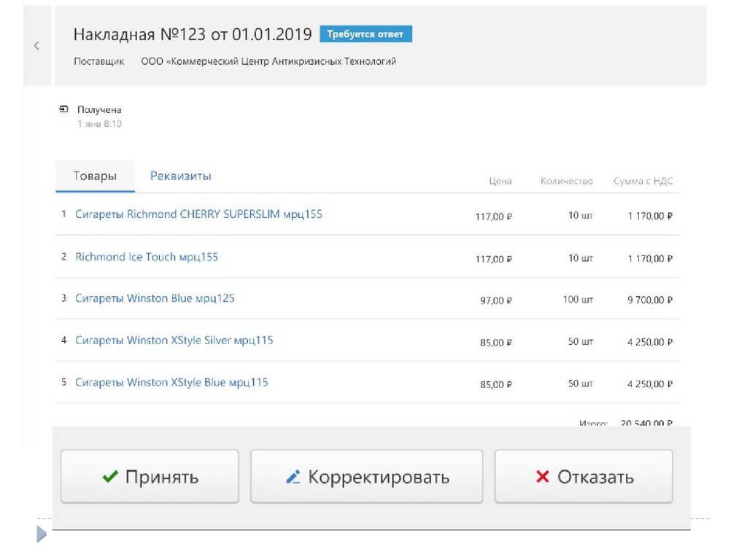The image size is (747, 560).
Task: Open Winston XStyle Blue мрц115 item
Action: pyautogui.click(x=171, y=383)
